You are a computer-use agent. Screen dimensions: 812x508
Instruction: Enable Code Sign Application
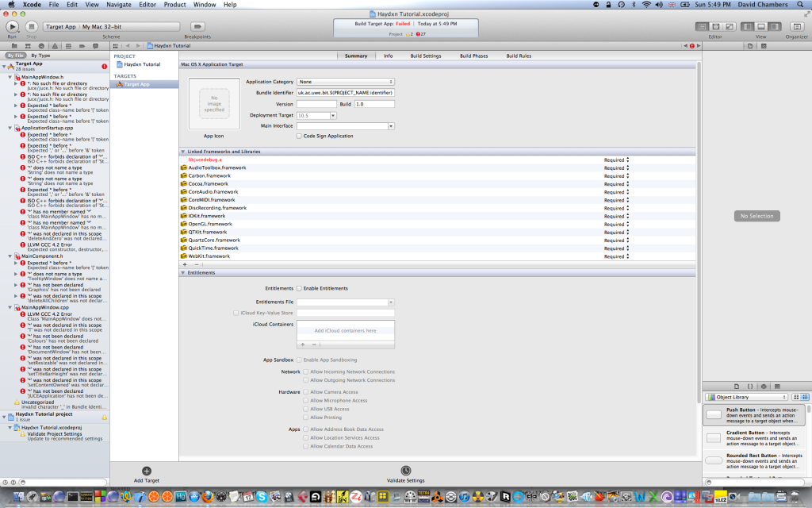(299, 137)
